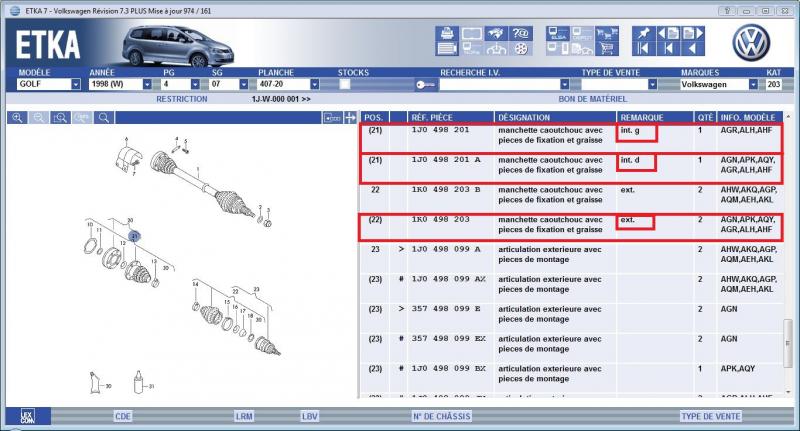This screenshot has height=431, width=800.
Task: Click TYPE DE VENTE in the bottom bar
Action: (x=711, y=416)
